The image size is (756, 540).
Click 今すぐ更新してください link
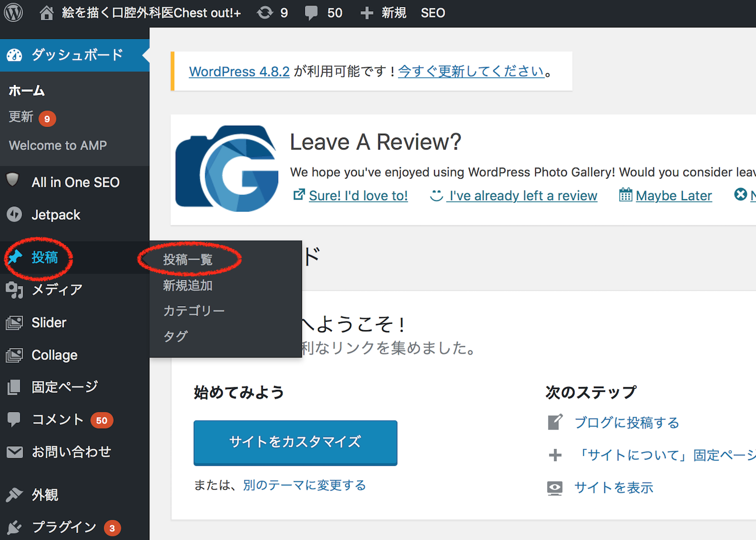tap(471, 72)
